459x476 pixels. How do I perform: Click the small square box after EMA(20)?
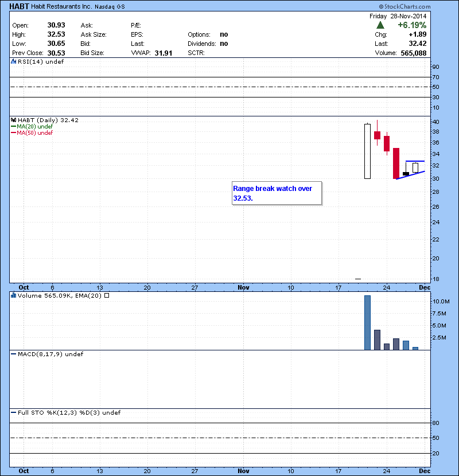pos(107,295)
